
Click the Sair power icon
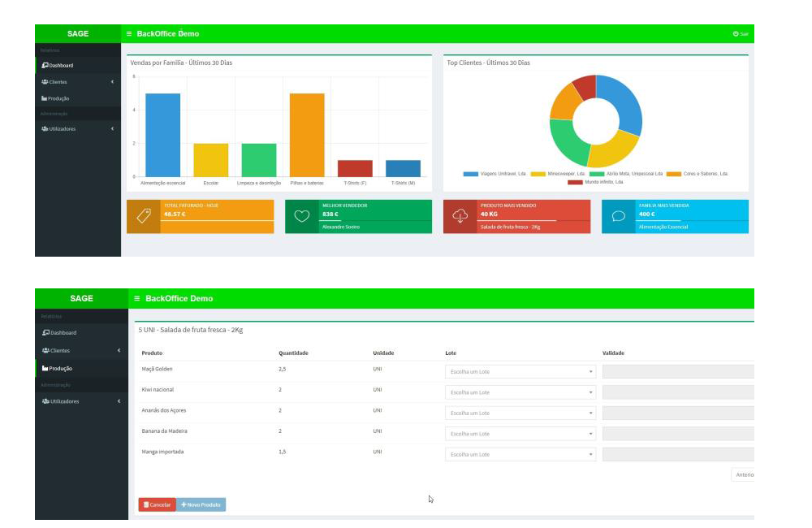[x=735, y=33]
